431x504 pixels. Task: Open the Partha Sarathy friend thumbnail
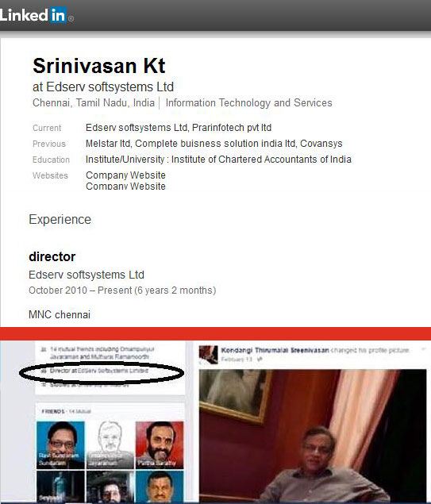pos(160,444)
